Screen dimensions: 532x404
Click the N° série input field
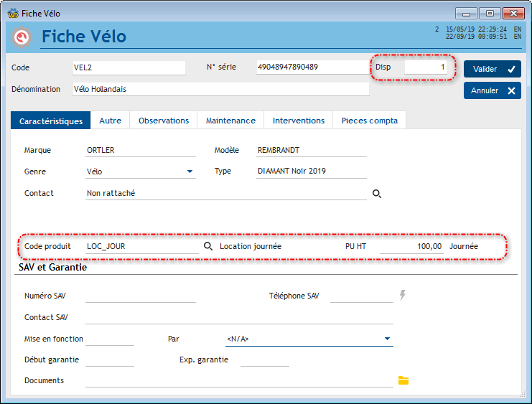tap(312, 67)
